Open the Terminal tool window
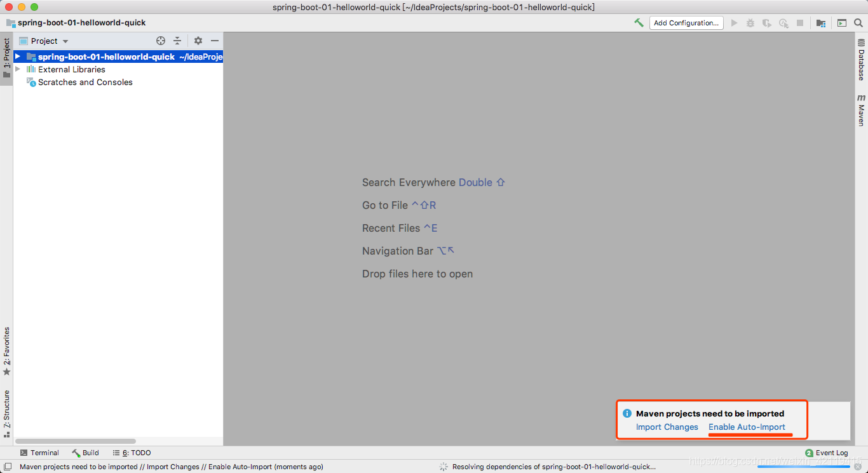868x473 pixels. point(39,453)
